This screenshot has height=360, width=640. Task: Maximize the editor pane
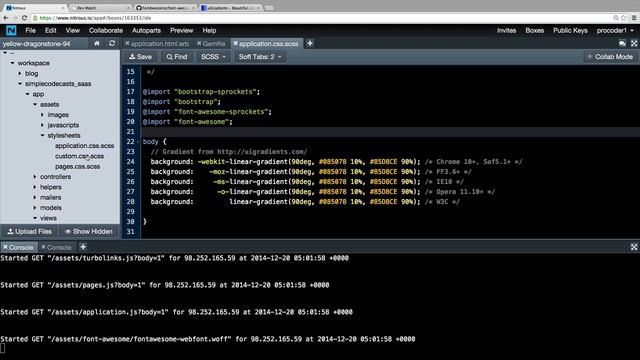634,43
